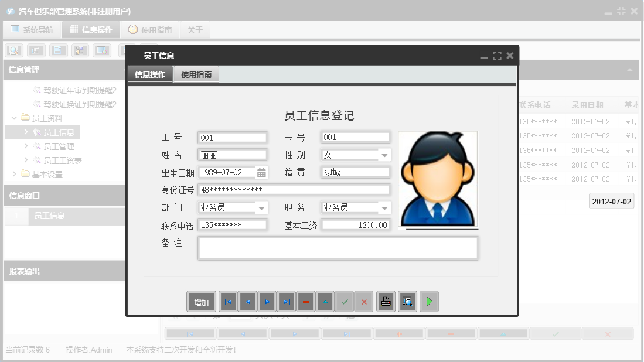Click the next record arrow button
Image resolution: width=644 pixels, height=362 pixels.
(267, 302)
